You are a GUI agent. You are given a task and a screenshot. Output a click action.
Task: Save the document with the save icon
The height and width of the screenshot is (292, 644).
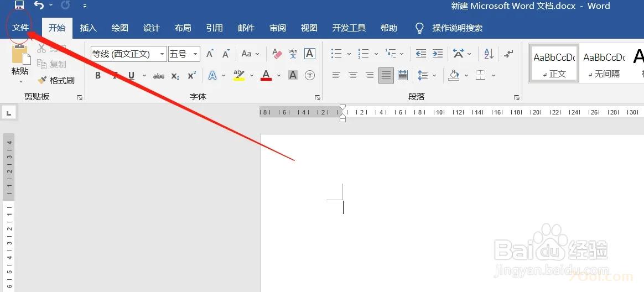19,6
